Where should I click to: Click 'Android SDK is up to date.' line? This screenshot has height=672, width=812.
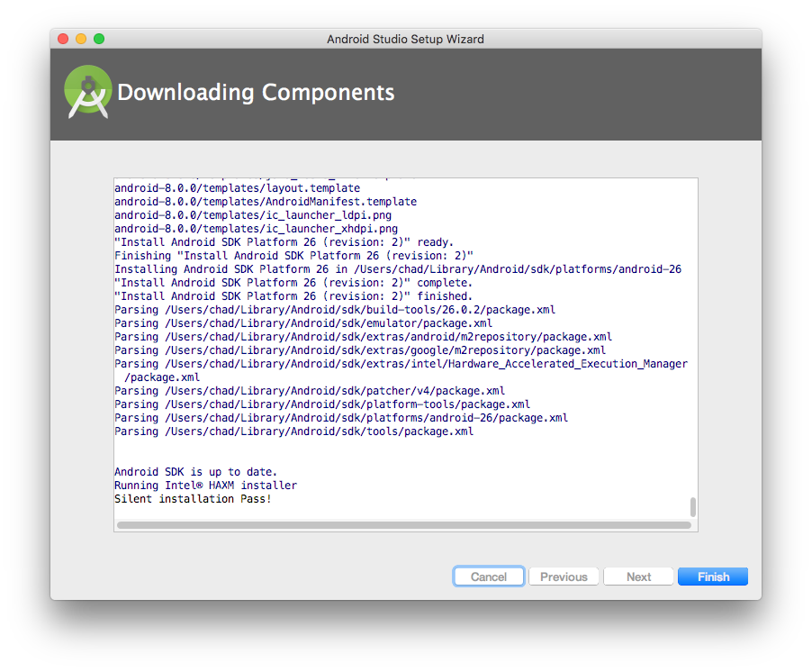coord(195,472)
